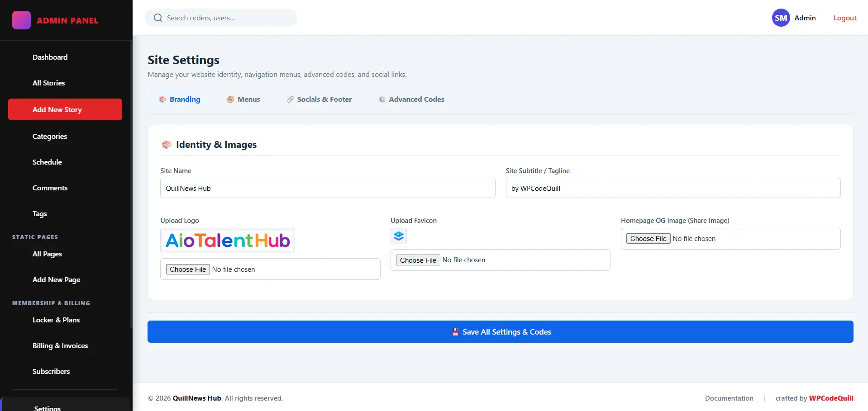
Task: Choose a file for Upload Favicon
Action: point(418,260)
